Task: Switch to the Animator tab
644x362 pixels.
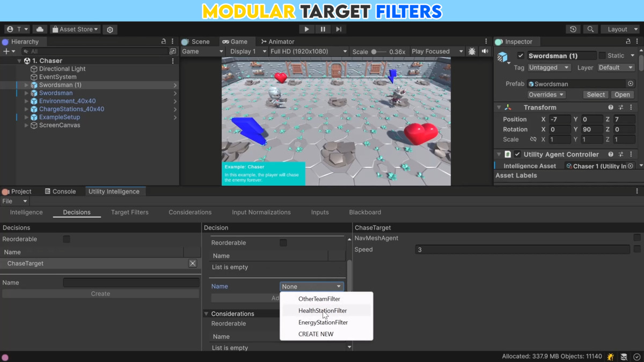Action: pos(277,41)
